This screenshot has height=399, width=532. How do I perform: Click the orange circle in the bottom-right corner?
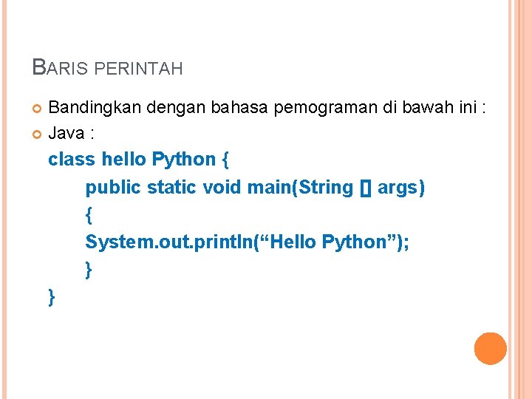click(490, 349)
